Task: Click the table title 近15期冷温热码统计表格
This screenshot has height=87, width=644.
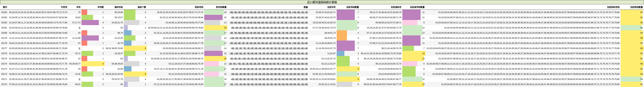Action: [322, 2]
